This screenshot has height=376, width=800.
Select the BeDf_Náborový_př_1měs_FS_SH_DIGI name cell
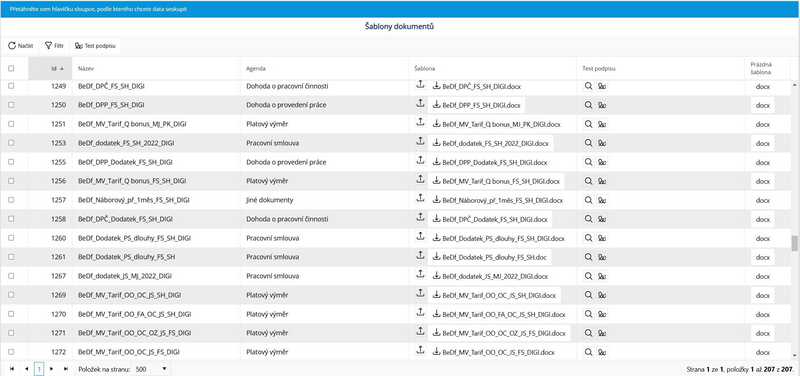156,200
